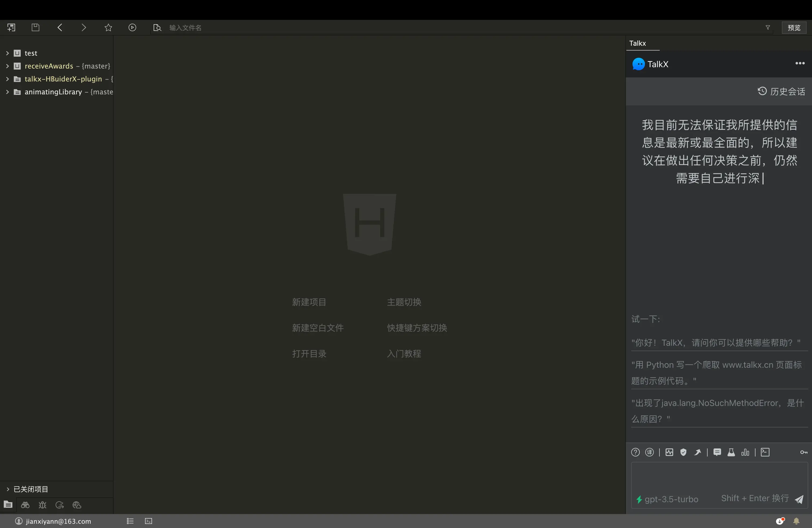
Task: Click the outline list icon in status bar
Action: pyautogui.click(x=130, y=521)
